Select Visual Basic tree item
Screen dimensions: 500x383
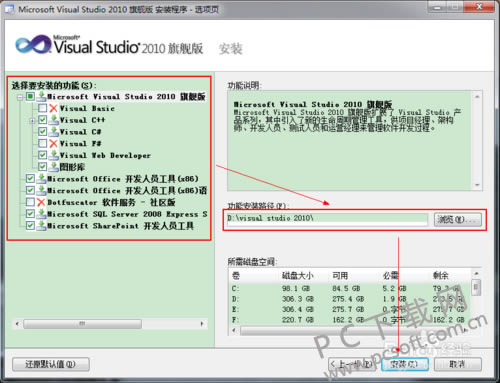click(x=87, y=108)
